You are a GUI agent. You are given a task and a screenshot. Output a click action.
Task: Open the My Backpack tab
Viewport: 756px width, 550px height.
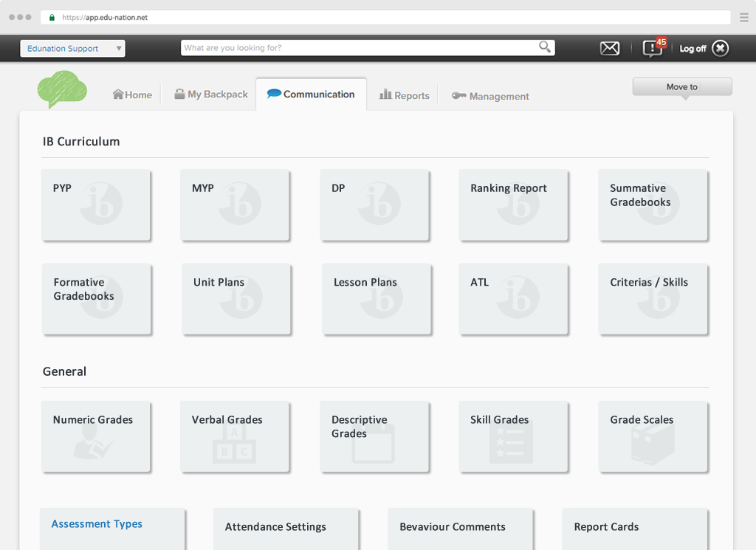211,94
